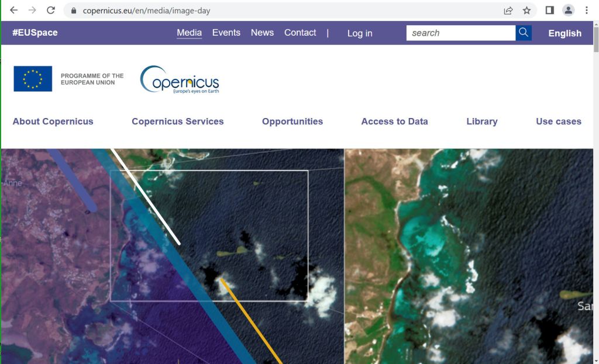Click the Copernicus logo
This screenshot has width=599, height=364.
pos(180,80)
